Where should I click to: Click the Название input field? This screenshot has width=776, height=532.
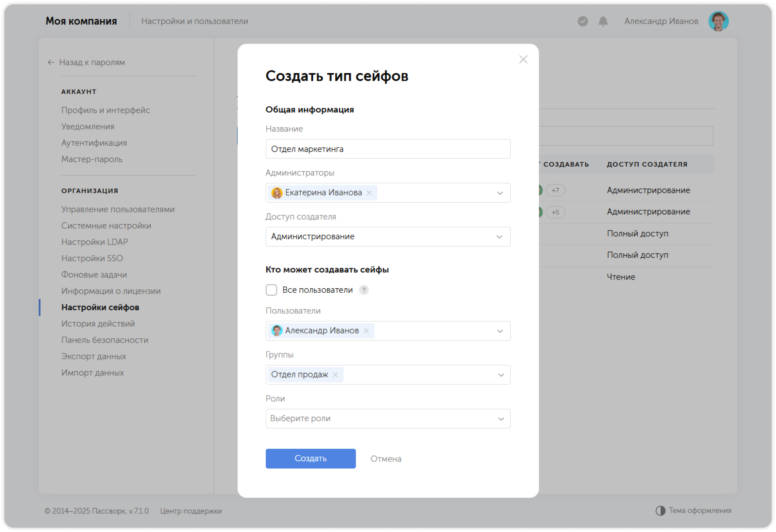pyautogui.click(x=388, y=149)
